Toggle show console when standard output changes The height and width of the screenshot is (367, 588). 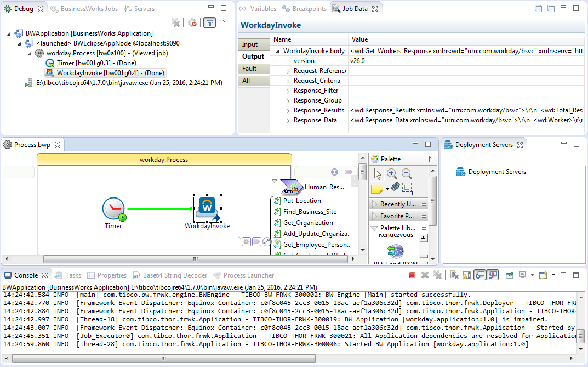(479, 275)
